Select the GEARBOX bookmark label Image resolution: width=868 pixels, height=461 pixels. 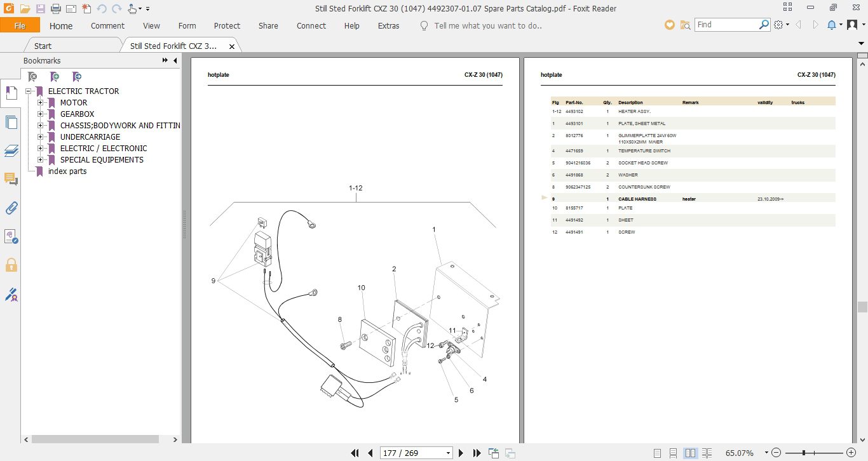click(77, 114)
